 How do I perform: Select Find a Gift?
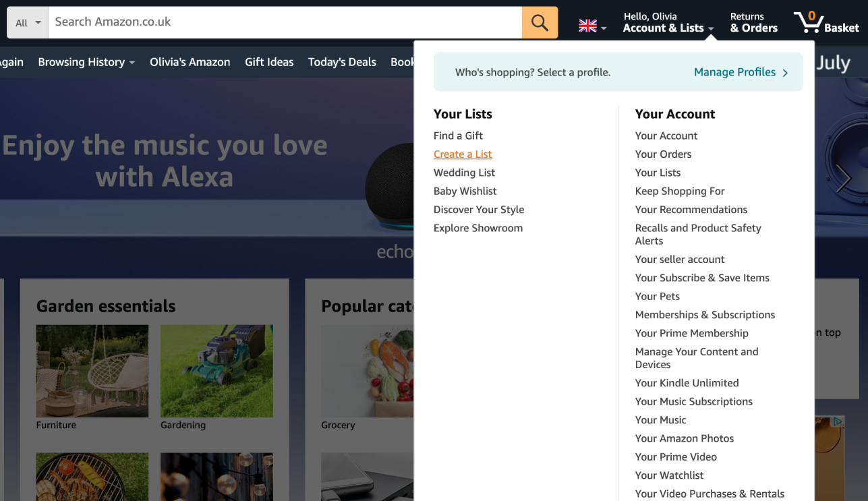click(x=458, y=136)
